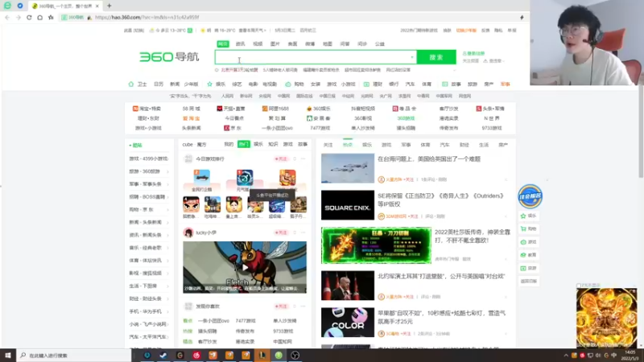
Task: Click the 购物 cart shortcut in floating sidebar
Action: point(529,229)
